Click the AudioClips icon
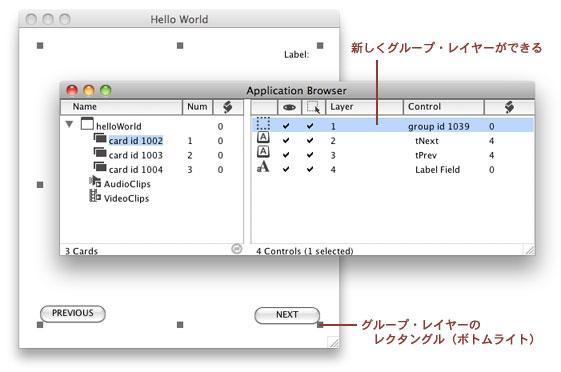 (x=95, y=181)
